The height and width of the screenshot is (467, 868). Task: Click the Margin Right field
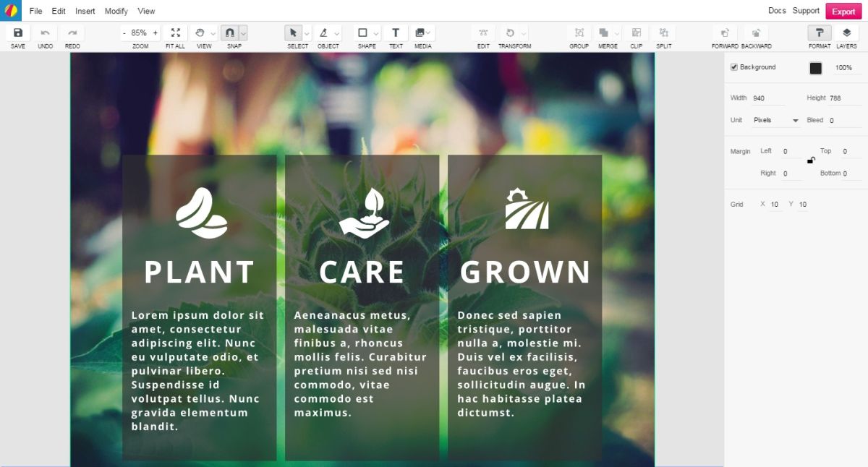click(791, 174)
